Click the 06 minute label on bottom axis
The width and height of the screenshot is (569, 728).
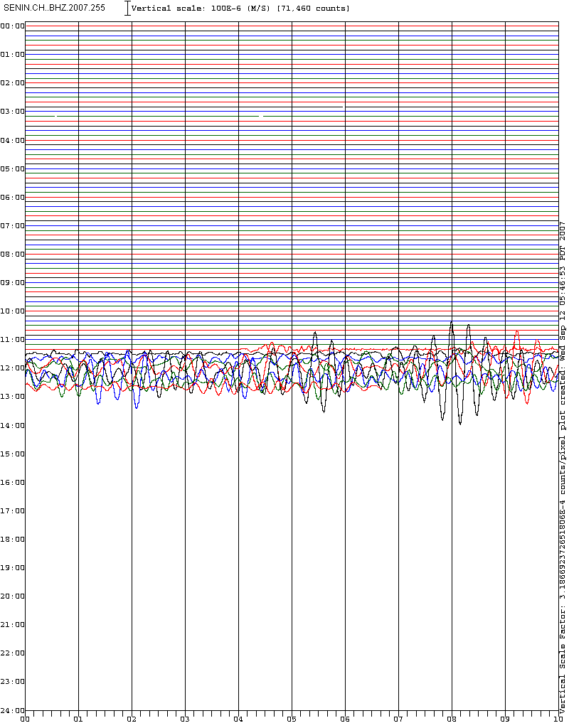(345, 719)
